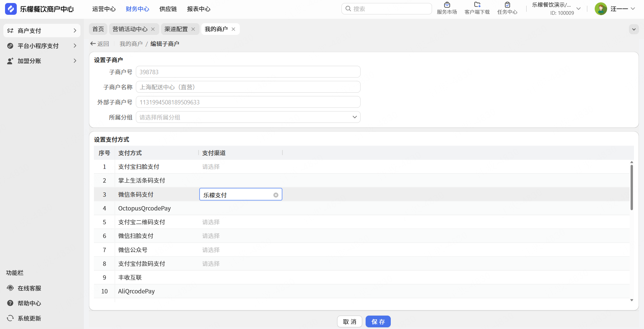The height and width of the screenshot is (329, 644).
Task: Select the 掌上生活条码支付 row
Action: 362,180
